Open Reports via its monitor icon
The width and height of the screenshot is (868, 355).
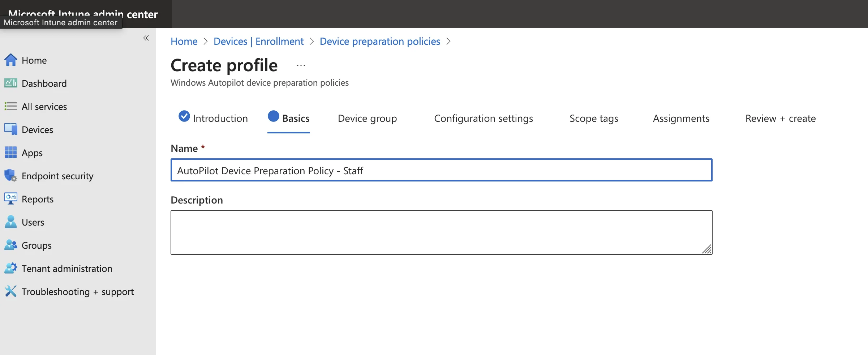[10, 199]
